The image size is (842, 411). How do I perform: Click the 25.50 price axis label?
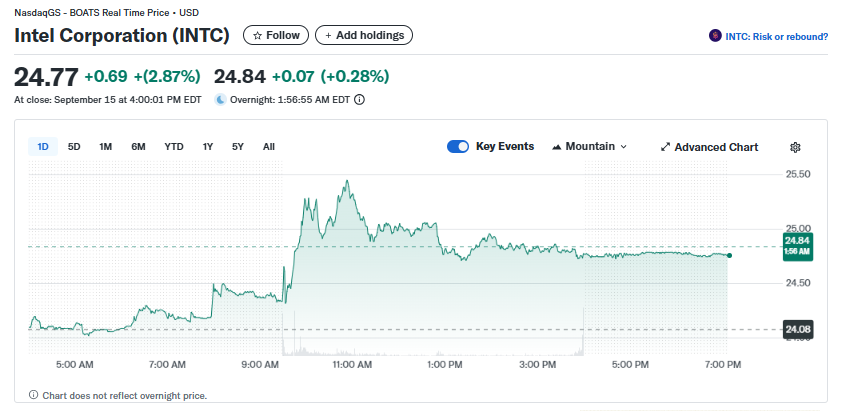pyautogui.click(x=797, y=174)
